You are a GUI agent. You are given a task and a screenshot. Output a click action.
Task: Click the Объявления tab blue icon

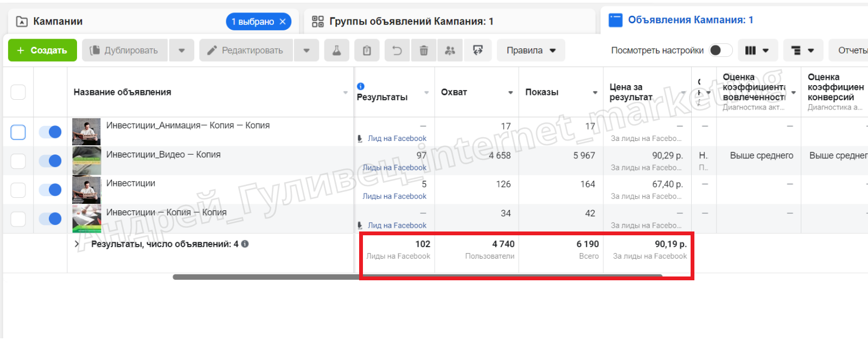click(616, 20)
